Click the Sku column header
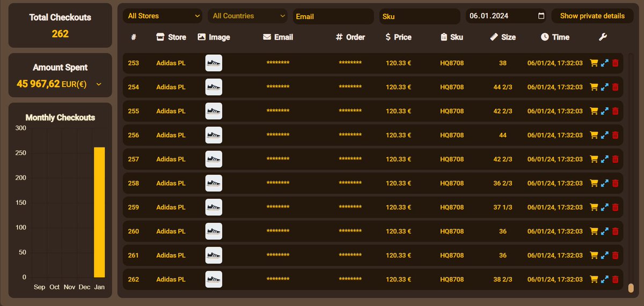 point(452,37)
